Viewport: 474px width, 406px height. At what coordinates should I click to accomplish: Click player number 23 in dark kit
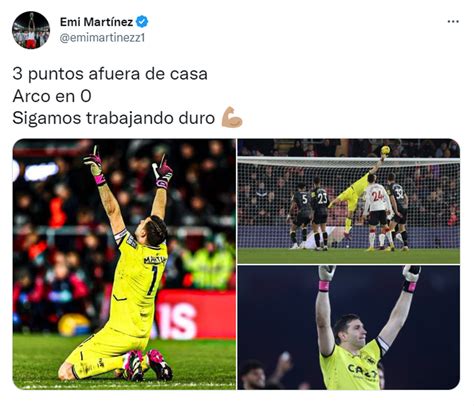320,214
